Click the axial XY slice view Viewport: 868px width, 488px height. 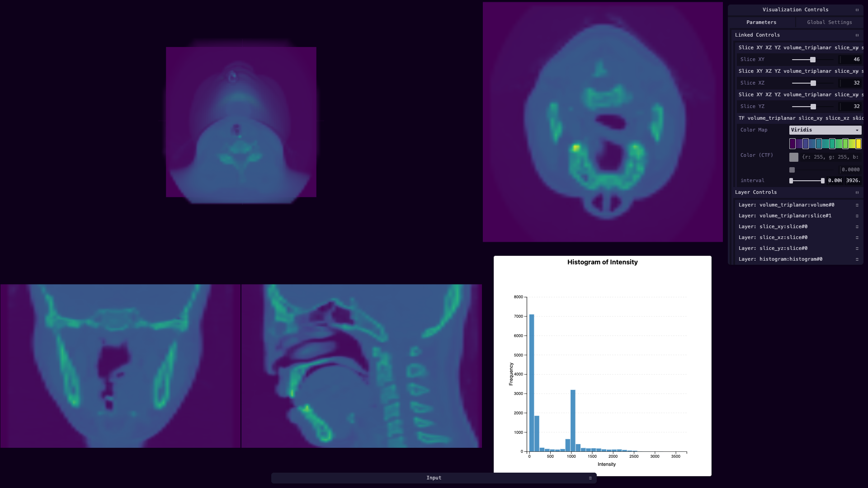[603, 122]
